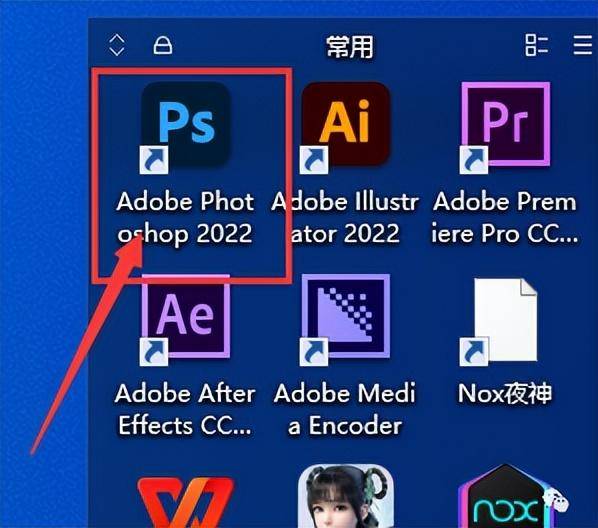Click the 'Adobe Illustrator 2022' label text
This screenshot has width=598, height=528.
(x=345, y=217)
